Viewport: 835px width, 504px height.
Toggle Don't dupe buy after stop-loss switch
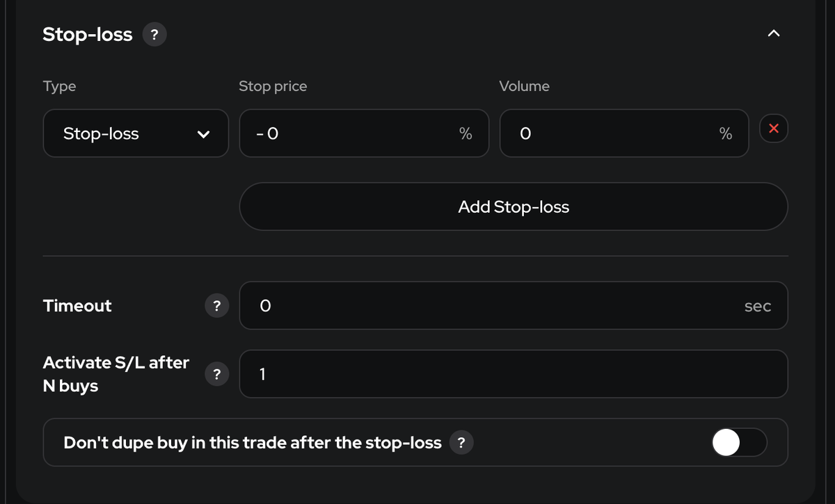point(738,442)
